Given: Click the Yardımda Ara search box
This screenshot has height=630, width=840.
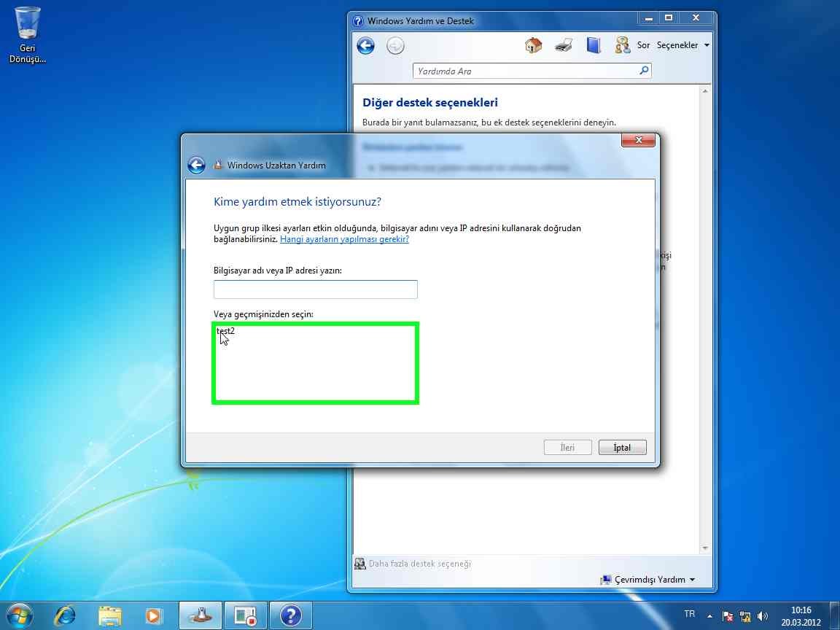Looking at the screenshot, I should point(525,71).
